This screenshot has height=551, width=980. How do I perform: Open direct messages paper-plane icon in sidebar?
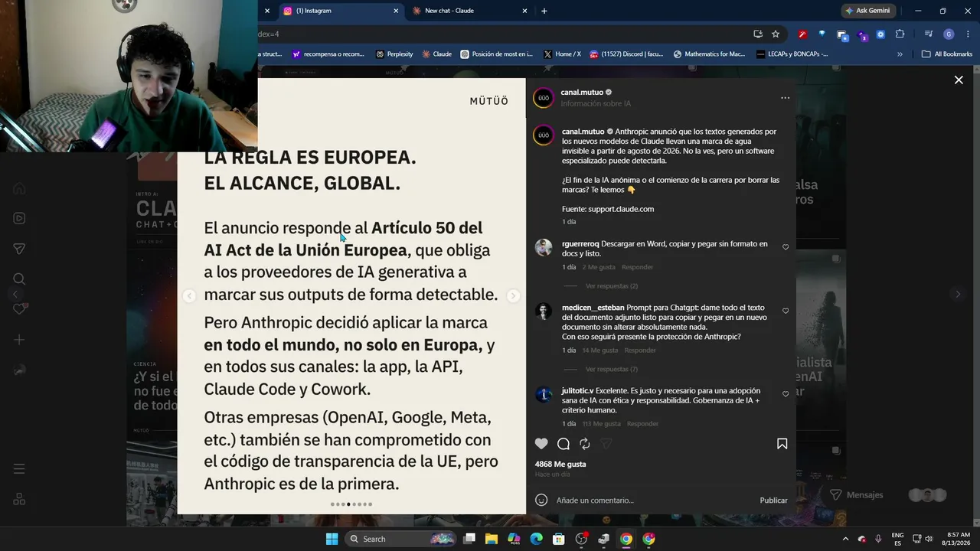coord(19,249)
